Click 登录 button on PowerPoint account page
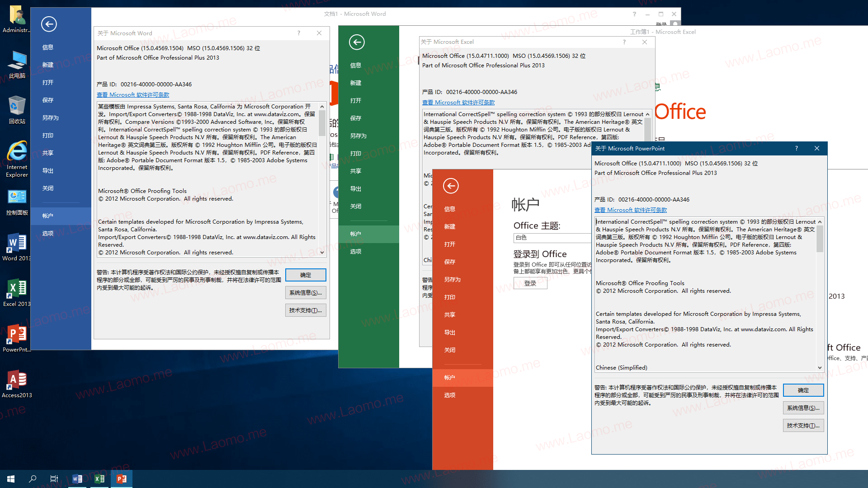The width and height of the screenshot is (868, 488). coord(530,283)
